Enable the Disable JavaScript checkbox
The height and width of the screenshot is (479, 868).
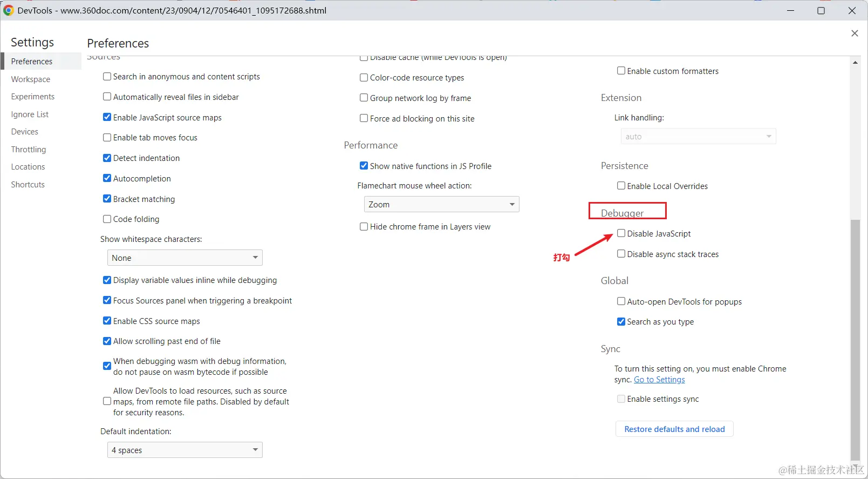tap(621, 233)
